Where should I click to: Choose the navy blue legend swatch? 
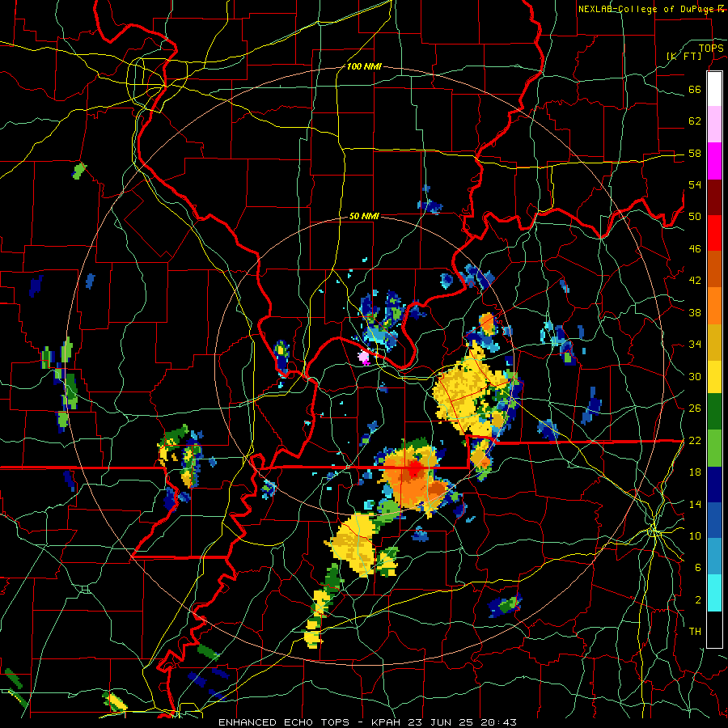click(714, 485)
